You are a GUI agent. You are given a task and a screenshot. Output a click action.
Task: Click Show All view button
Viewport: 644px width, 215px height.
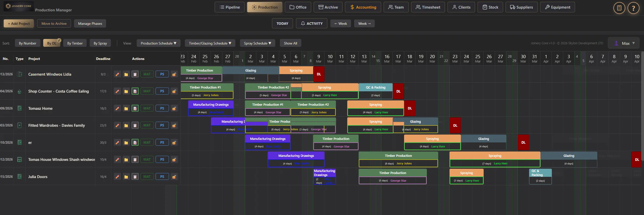[x=290, y=43]
